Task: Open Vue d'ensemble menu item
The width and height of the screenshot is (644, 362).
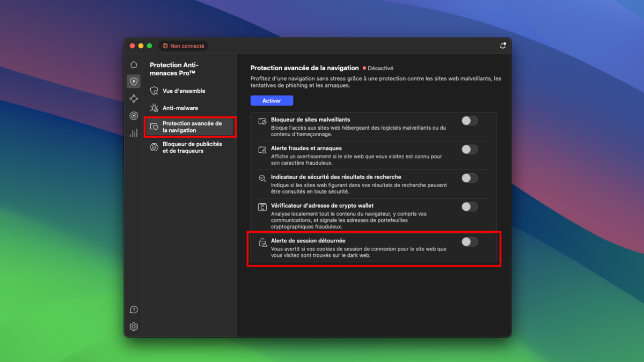Action: [x=184, y=91]
